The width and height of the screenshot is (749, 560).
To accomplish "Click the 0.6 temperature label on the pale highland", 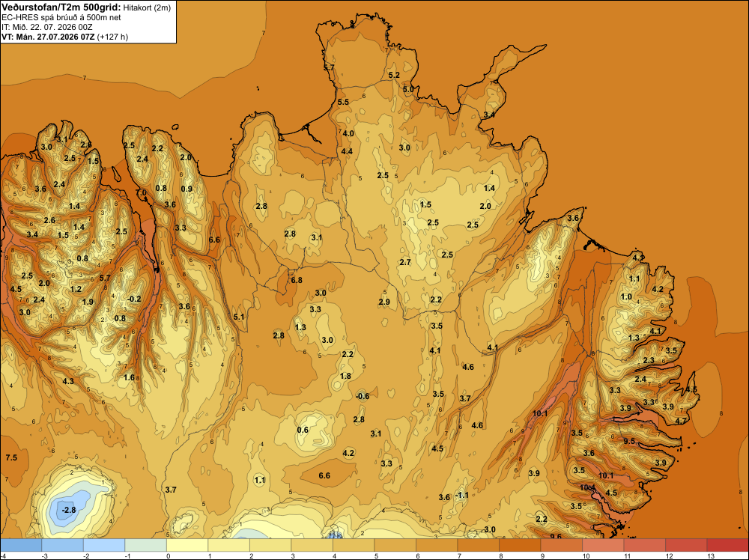I will click(303, 430).
